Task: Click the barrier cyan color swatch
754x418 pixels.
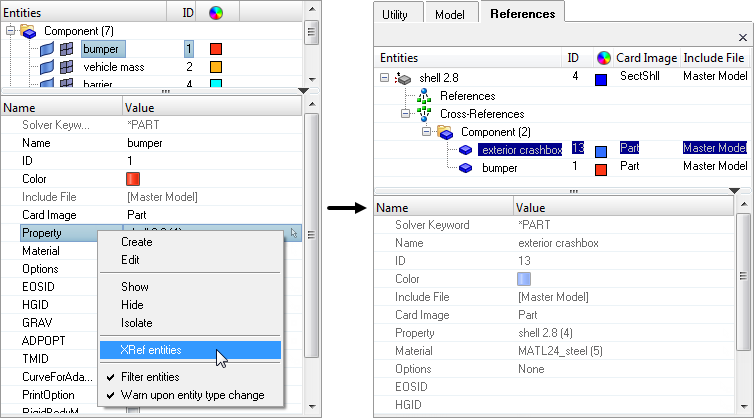Action: point(216,83)
